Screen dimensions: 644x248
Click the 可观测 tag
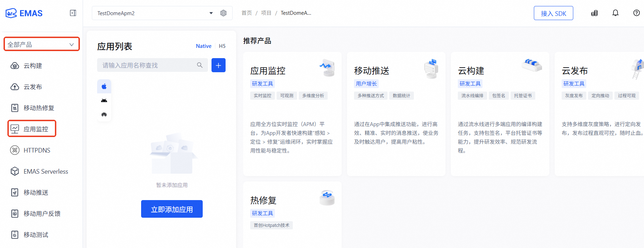(x=287, y=96)
